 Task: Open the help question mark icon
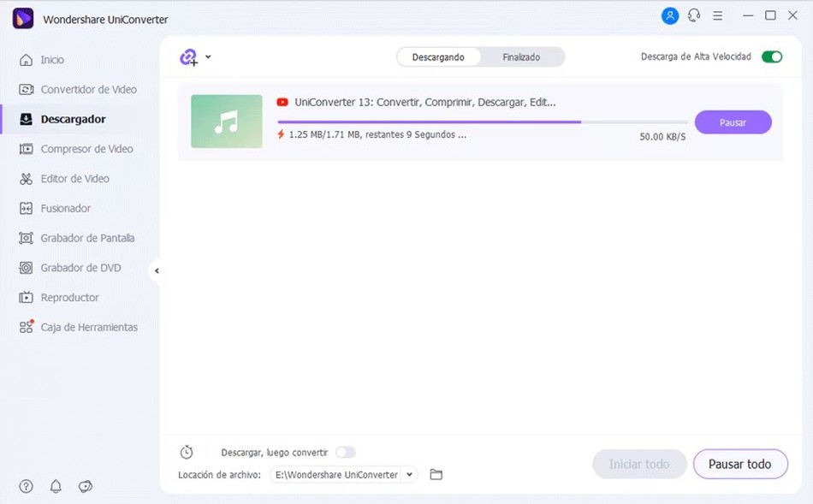pos(26,486)
